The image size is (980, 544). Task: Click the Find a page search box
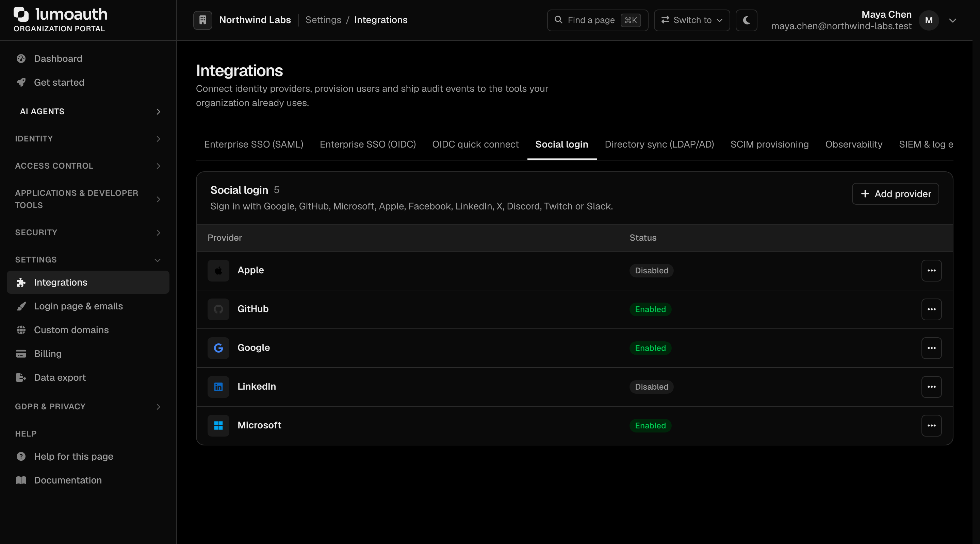pos(597,20)
